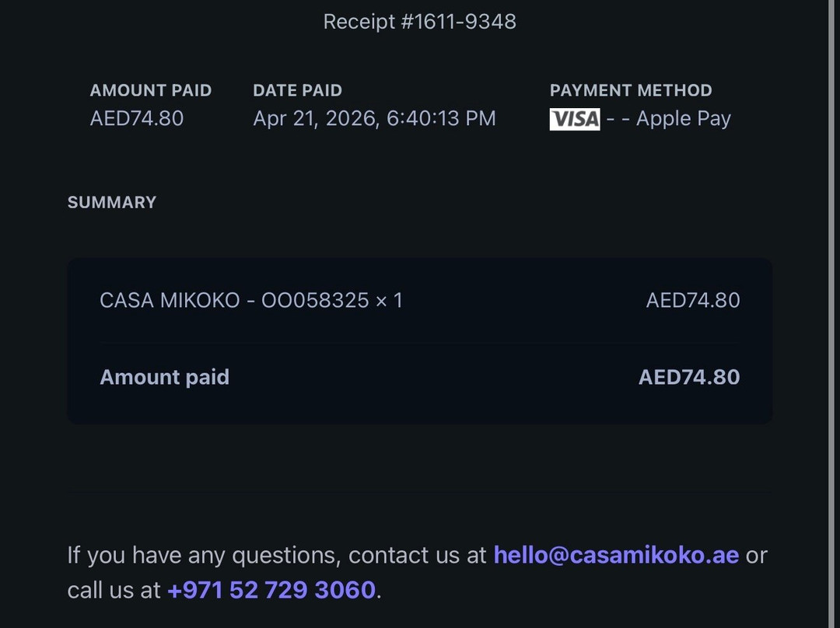Click the line item price AED74.80
This screenshot has width=840, height=628.
pyautogui.click(x=693, y=300)
